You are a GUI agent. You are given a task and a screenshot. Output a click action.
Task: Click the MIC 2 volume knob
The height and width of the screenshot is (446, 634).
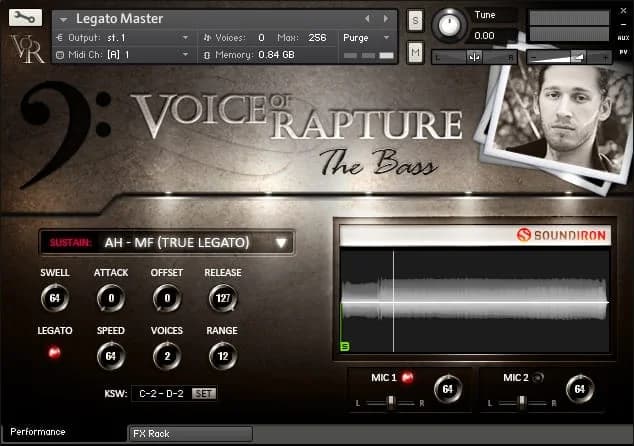(579, 389)
